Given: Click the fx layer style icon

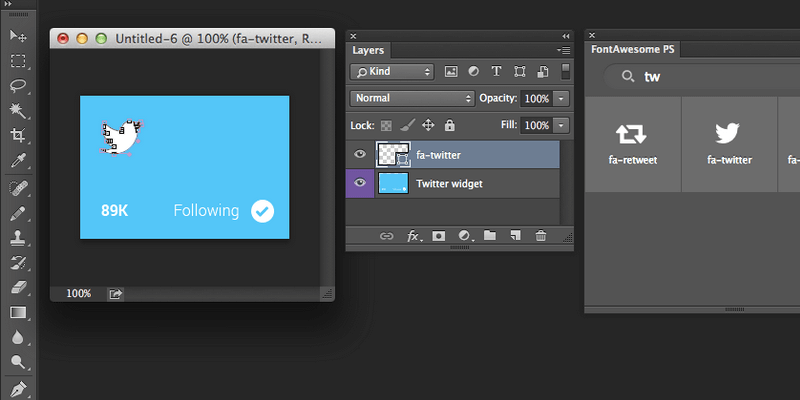Looking at the screenshot, I should click(x=412, y=236).
